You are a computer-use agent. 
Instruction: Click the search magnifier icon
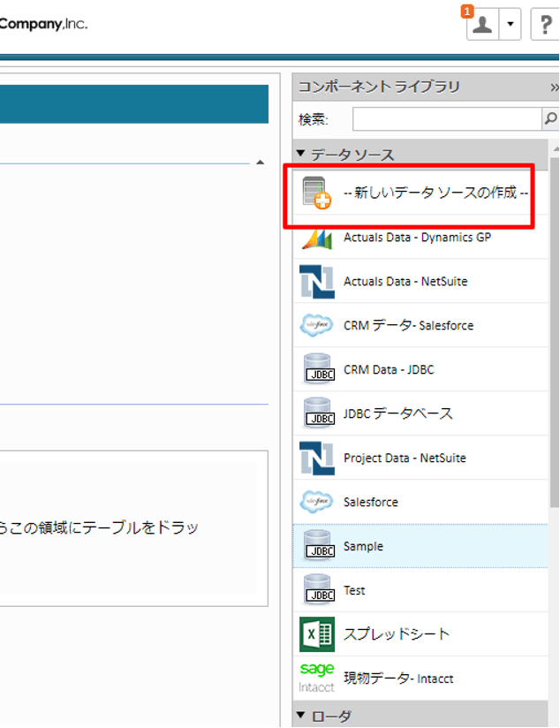[x=550, y=119]
